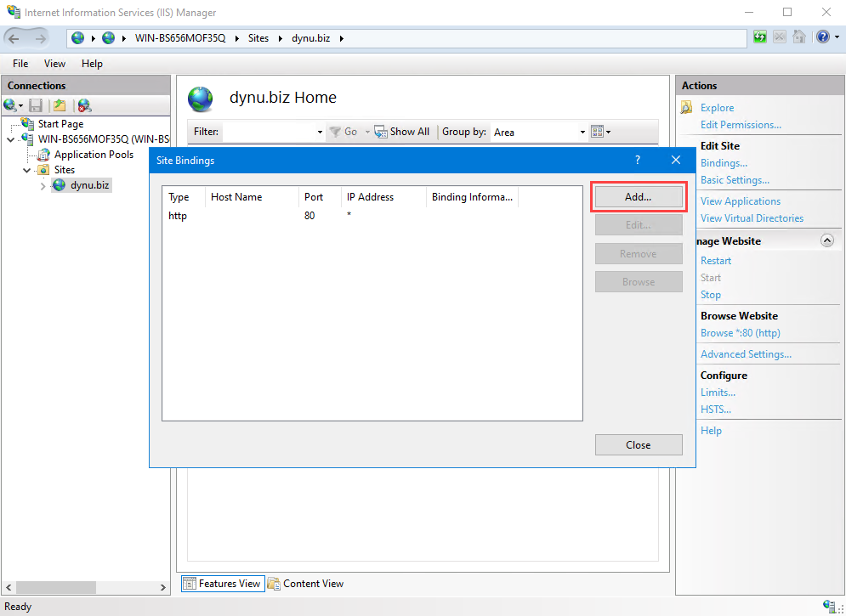Click the Add... button in Site Bindings
846x616 pixels.
[x=639, y=197]
